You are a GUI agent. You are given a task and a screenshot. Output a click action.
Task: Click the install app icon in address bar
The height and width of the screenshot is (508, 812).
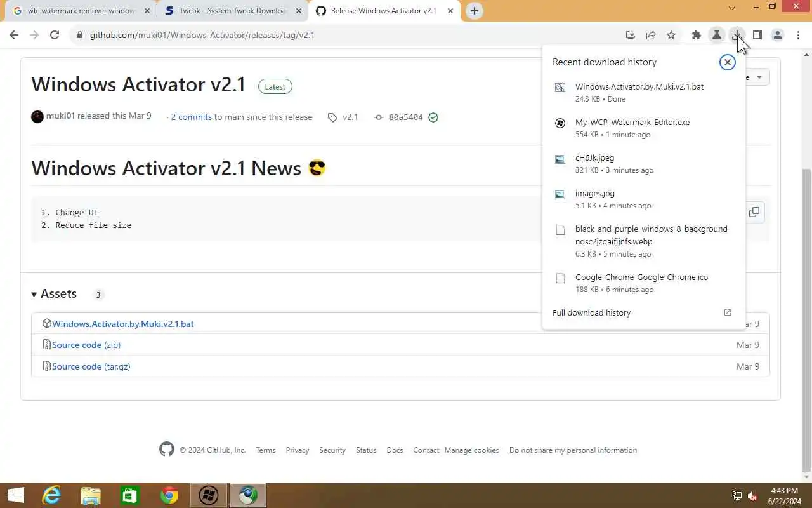[x=630, y=35]
